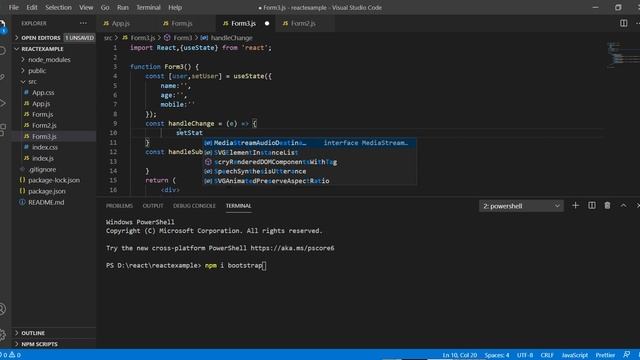This screenshot has height=360, width=640.
Task: Open the View menu
Action: 86,7
